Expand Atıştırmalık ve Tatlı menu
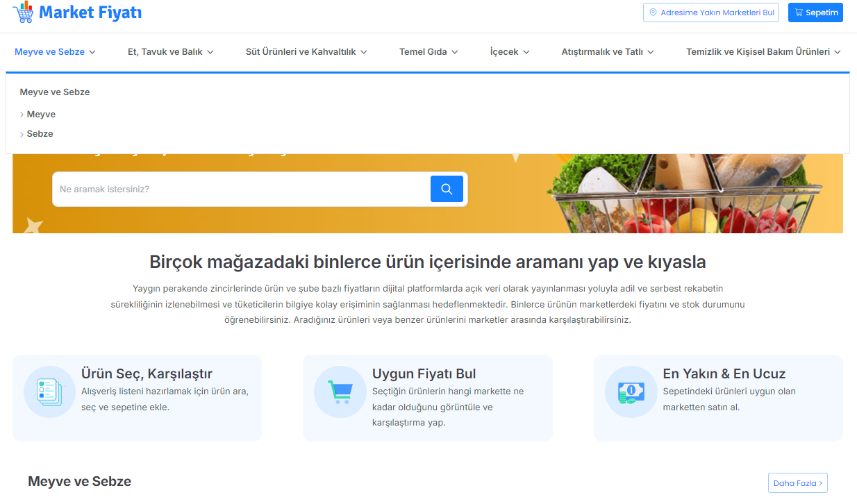857x504 pixels. (x=608, y=51)
